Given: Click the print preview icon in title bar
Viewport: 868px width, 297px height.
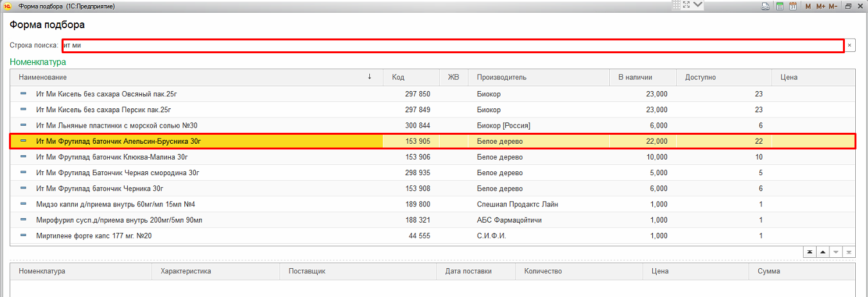Looking at the screenshot, I should [x=765, y=6].
